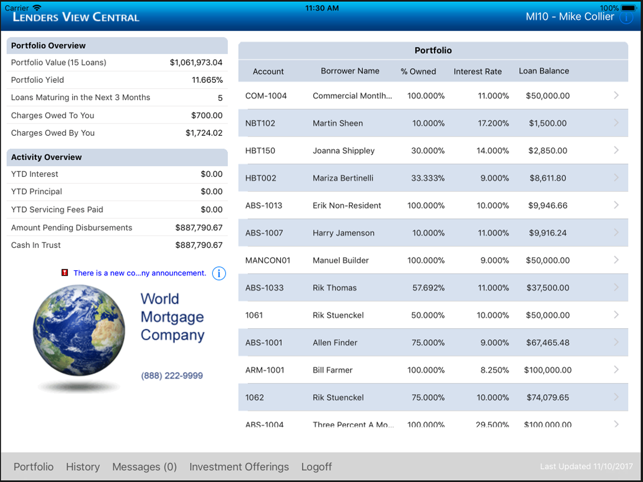This screenshot has width=643, height=482.
Task: Open the Messages (0) tab
Action: [x=144, y=467]
